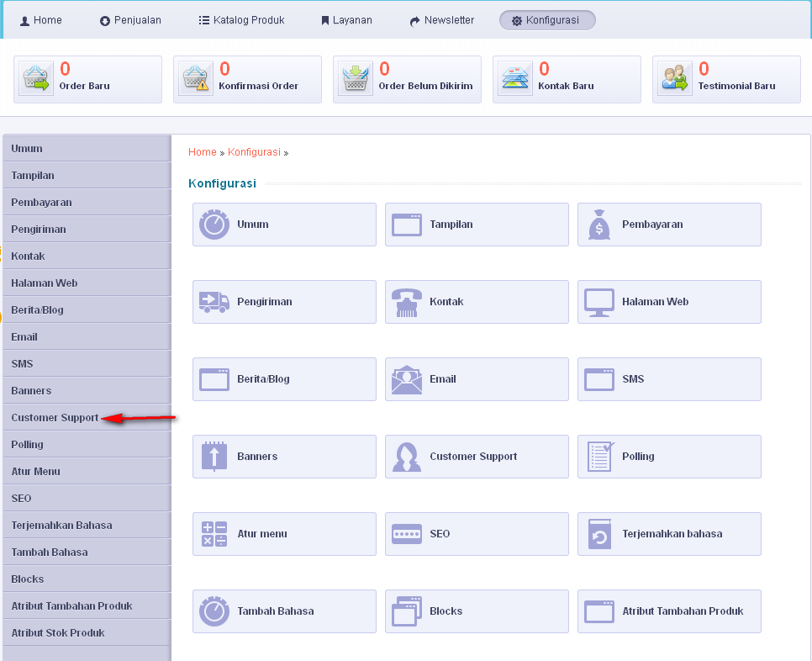Open the Atur menu calculator-style icon

pyautogui.click(x=214, y=534)
